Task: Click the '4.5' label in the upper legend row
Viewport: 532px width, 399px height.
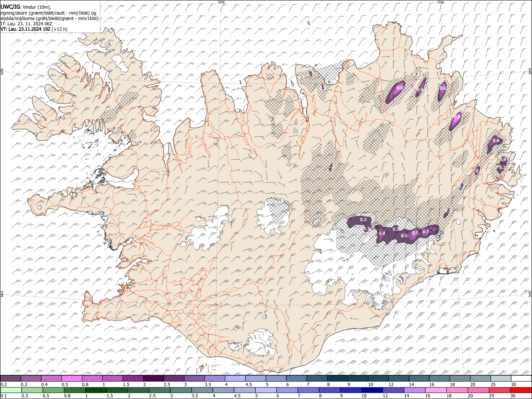Action: tap(249, 384)
